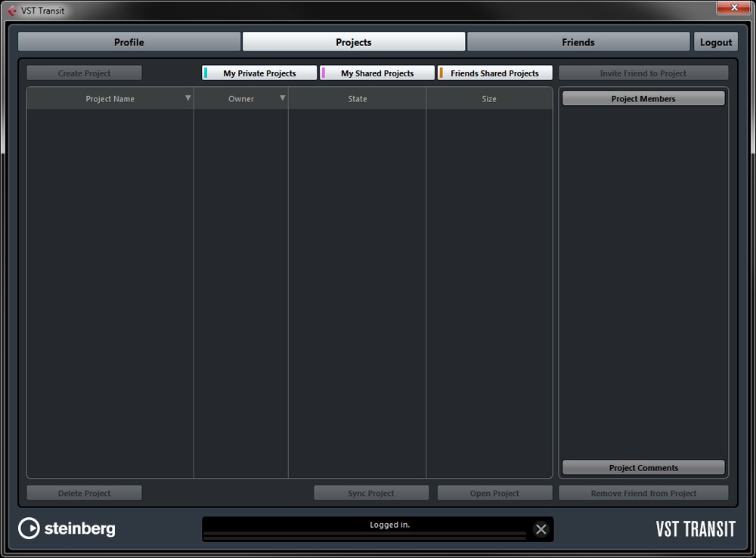Click the Size column header
756x558 pixels.
(489, 99)
